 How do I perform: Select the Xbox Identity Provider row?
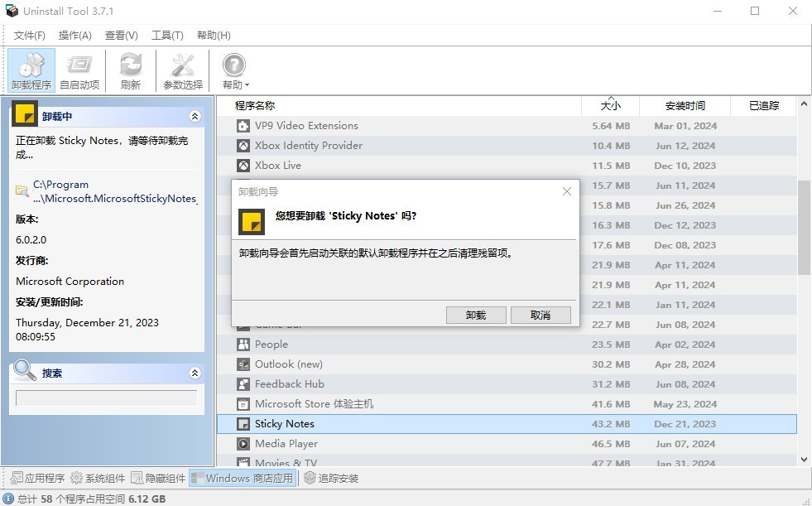[x=507, y=146]
